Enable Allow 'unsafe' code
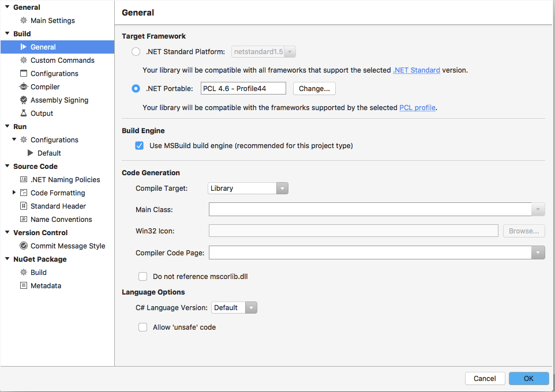 (142, 327)
